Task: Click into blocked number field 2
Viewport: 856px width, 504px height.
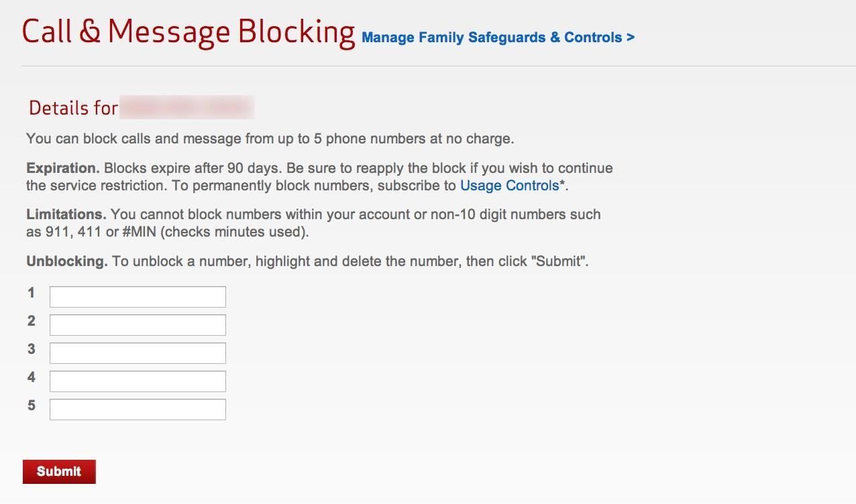Action: click(138, 325)
